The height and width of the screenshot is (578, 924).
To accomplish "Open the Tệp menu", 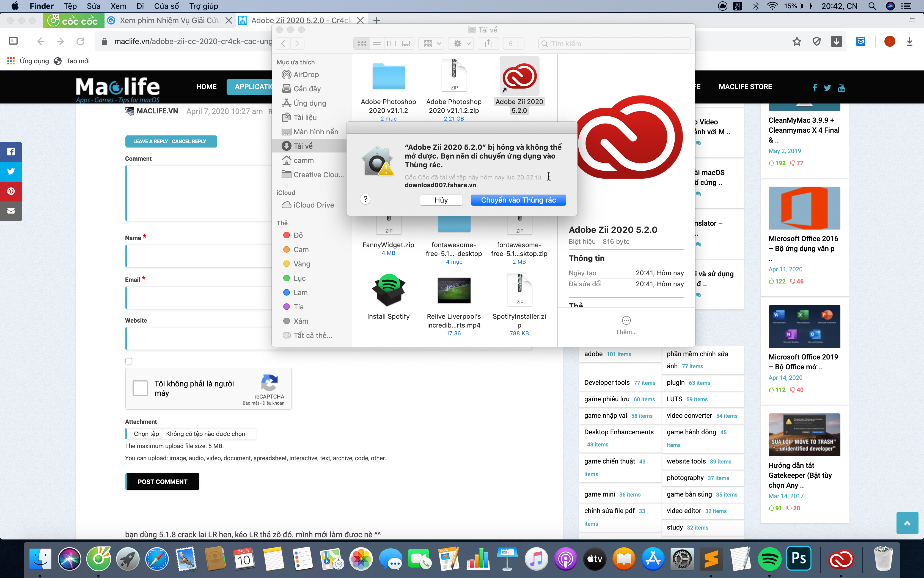I will coord(70,6).
